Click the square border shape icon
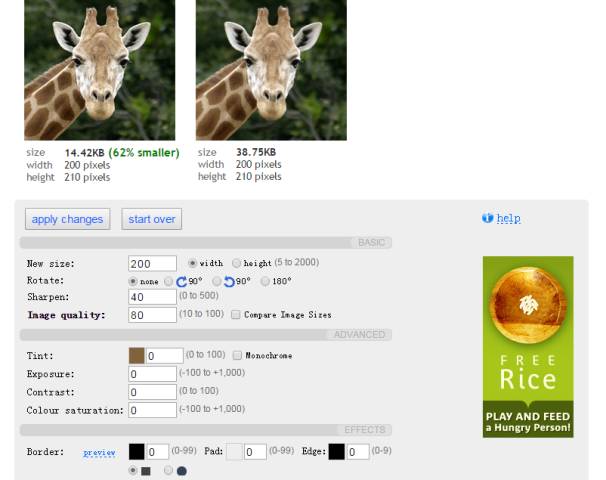This screenshot has height=480, width=606. pyautogui.click(x=146, y=471)
